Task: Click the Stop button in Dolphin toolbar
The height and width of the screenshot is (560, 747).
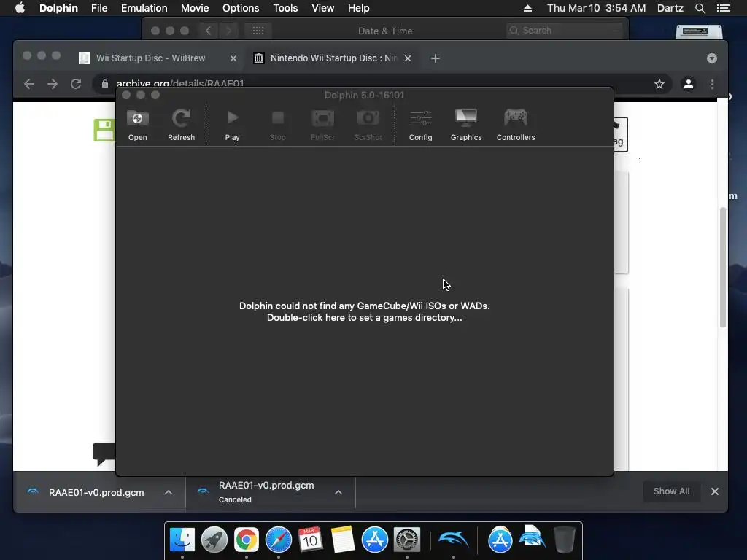Action: [278, 125]
